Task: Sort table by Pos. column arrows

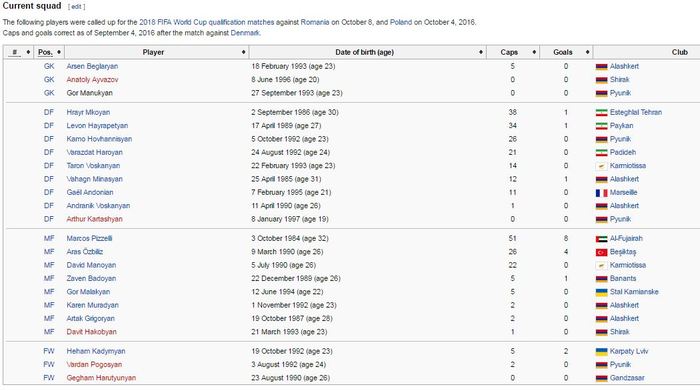Action: [58, 52]
